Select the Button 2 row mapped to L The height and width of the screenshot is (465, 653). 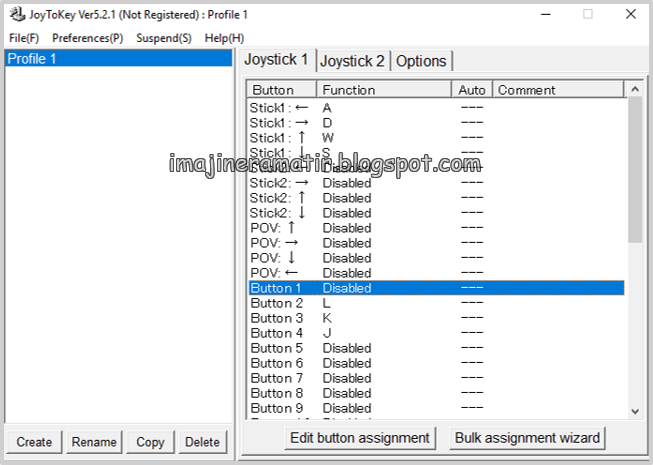click(436, 303)
